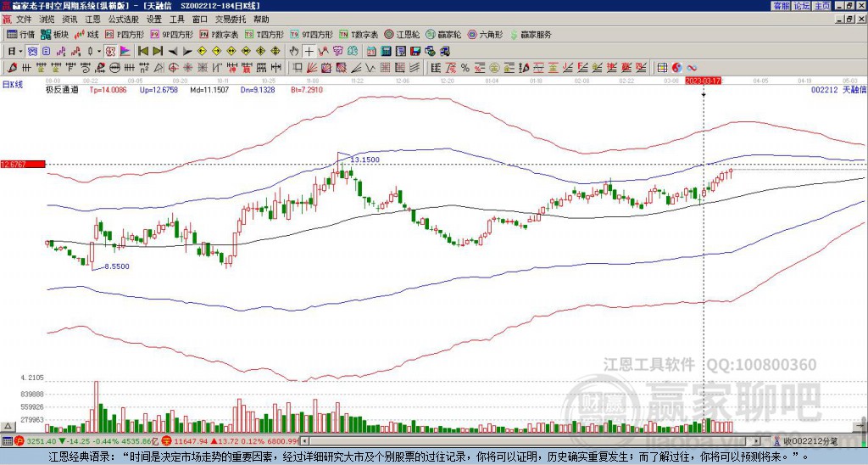Expand the candlestick style dropdown arrow
The width and height of the screenshot is (868, 465).
(x=99, y=52)
